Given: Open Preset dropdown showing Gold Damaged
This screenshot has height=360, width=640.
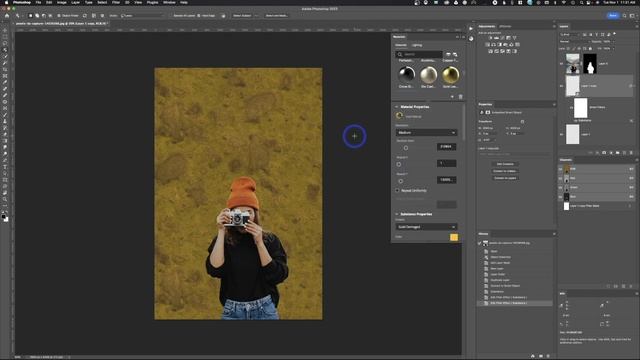Looking at the screenshot, I should pos(426,227).
